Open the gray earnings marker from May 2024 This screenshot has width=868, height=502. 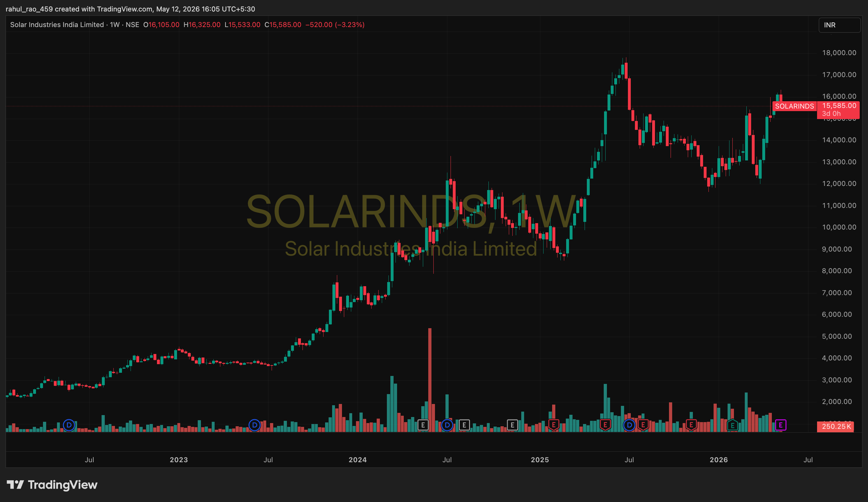423,425
